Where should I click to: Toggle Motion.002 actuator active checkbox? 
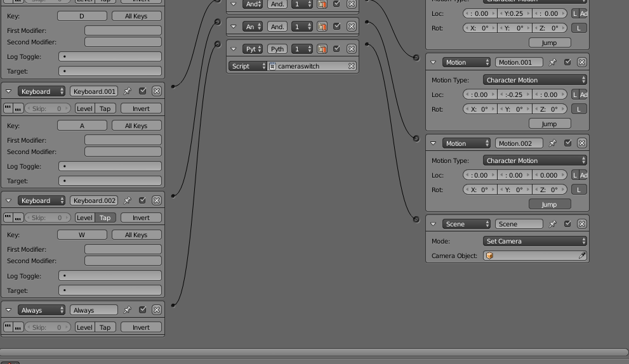(x=567, y=143)
